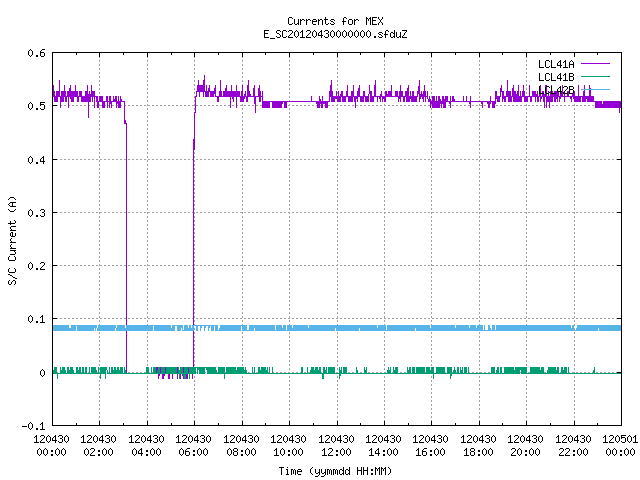Click the 0.3 y-axis tick label
The height and width of the screenshot is (480, 640).
pos(36,213)
